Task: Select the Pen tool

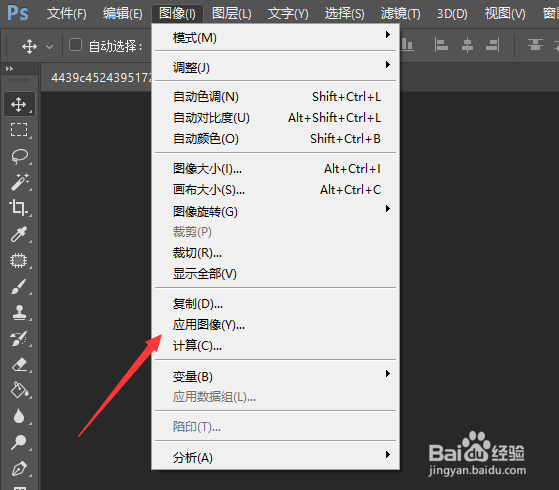Action: [19, 469]
